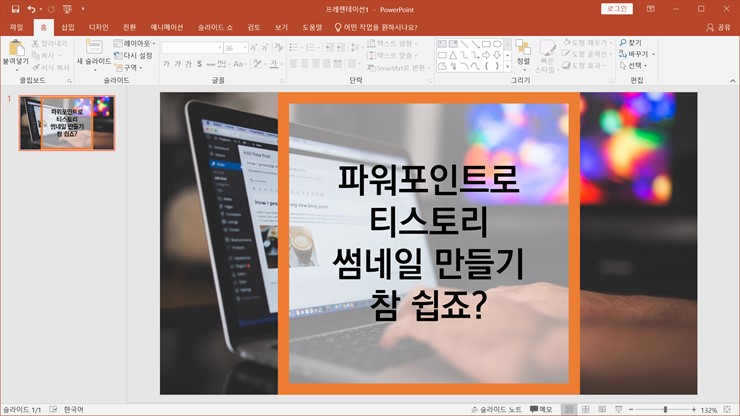Expand shapes gallery More arrow
Screen dimensions: 740x416
click(507, 67)
